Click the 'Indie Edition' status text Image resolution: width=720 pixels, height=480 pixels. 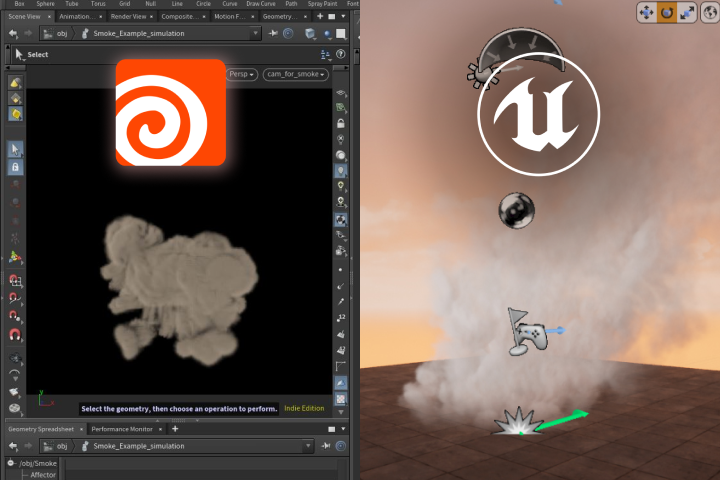pyautogui.click(x=304, y=408)
